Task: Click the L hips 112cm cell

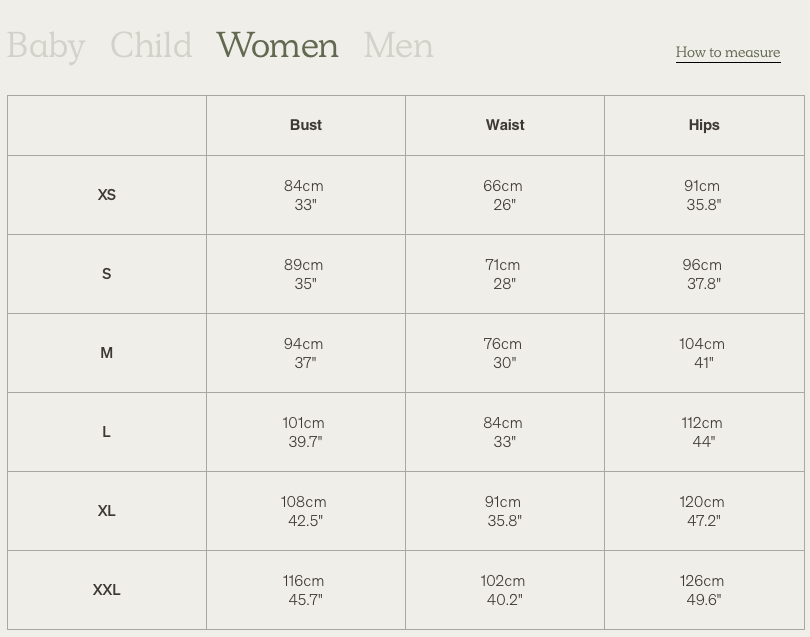Action: click(x=704, y=432)
